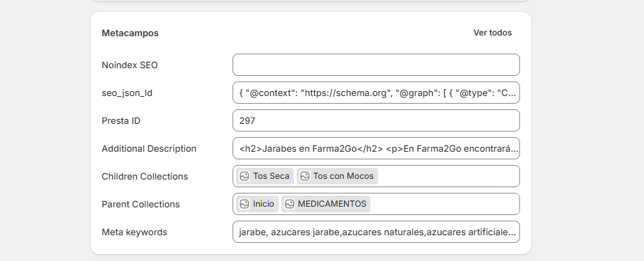Click the Metacampos section heading
The width and height of the screenshot is (644, 261).
click(130, 33)
